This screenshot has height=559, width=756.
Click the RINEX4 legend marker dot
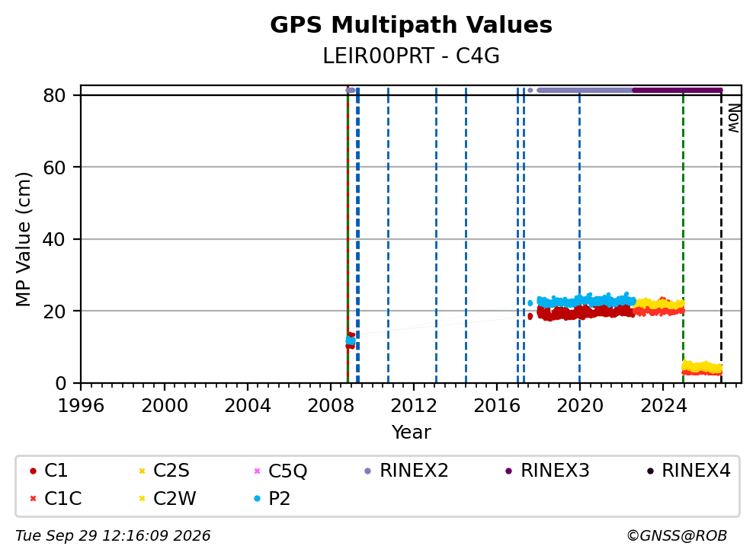click(650, 471)
